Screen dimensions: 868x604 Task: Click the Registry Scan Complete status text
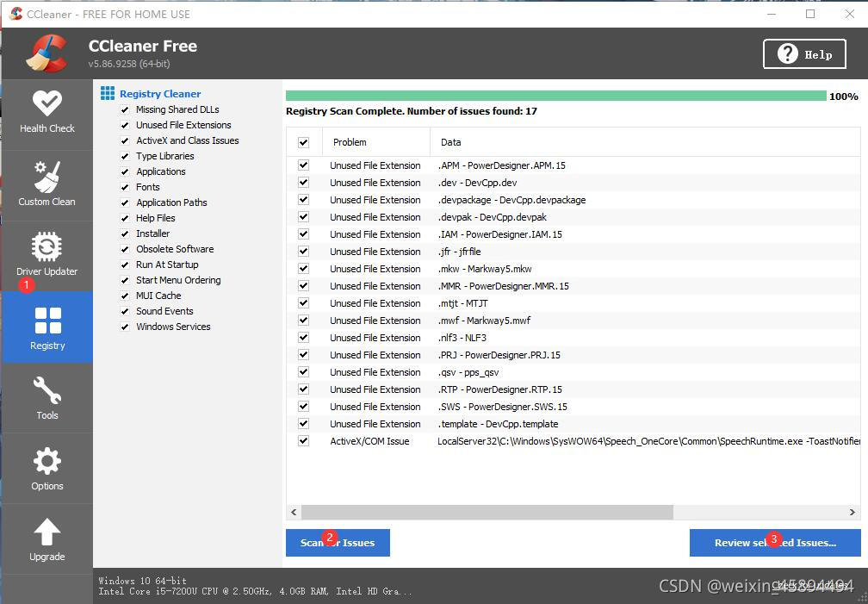coord(412,111)
